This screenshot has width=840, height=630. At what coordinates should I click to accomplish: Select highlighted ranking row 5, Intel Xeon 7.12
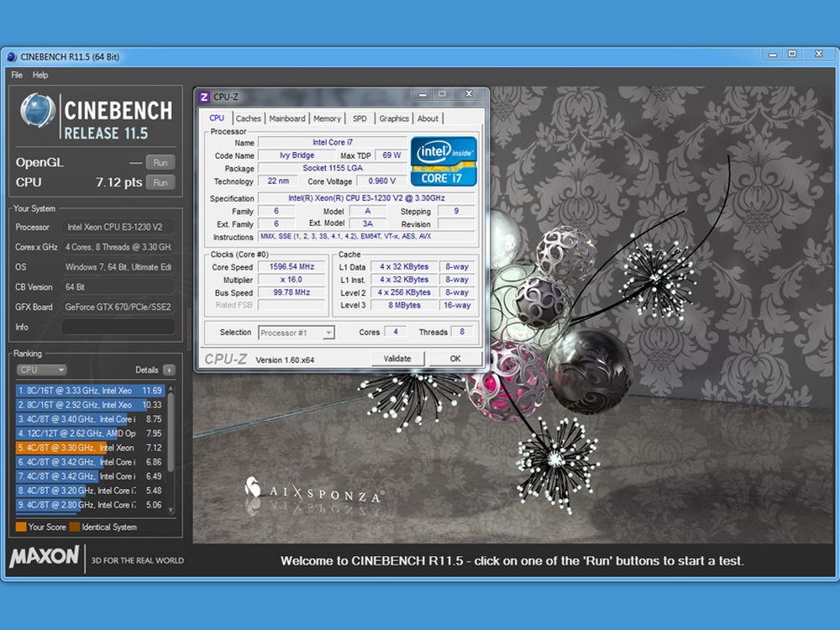coord(90,448)
